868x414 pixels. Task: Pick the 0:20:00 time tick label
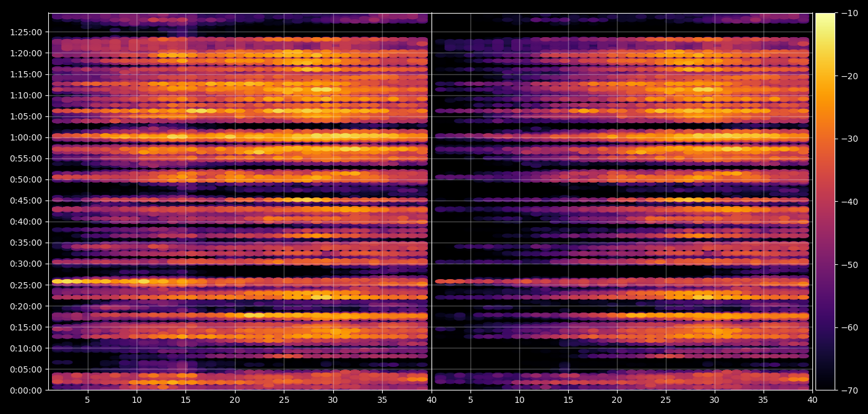[x=26, y=306]
